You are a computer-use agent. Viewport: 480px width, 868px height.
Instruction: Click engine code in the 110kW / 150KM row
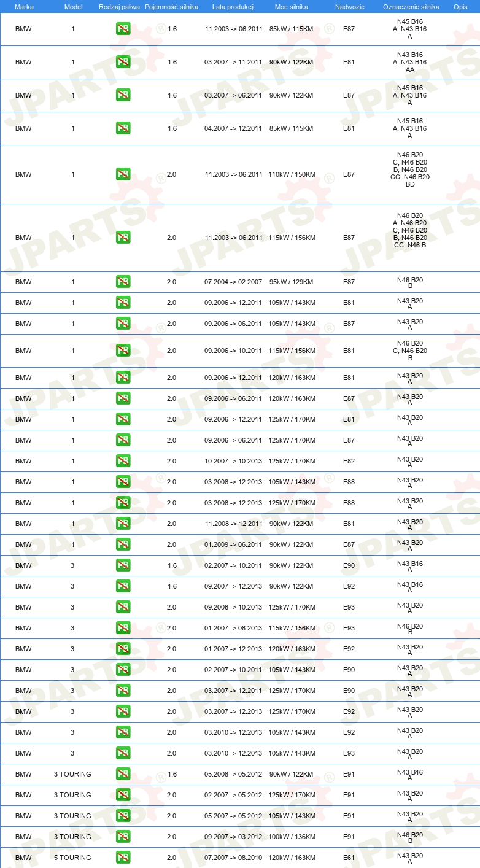[x=410, y=169]
